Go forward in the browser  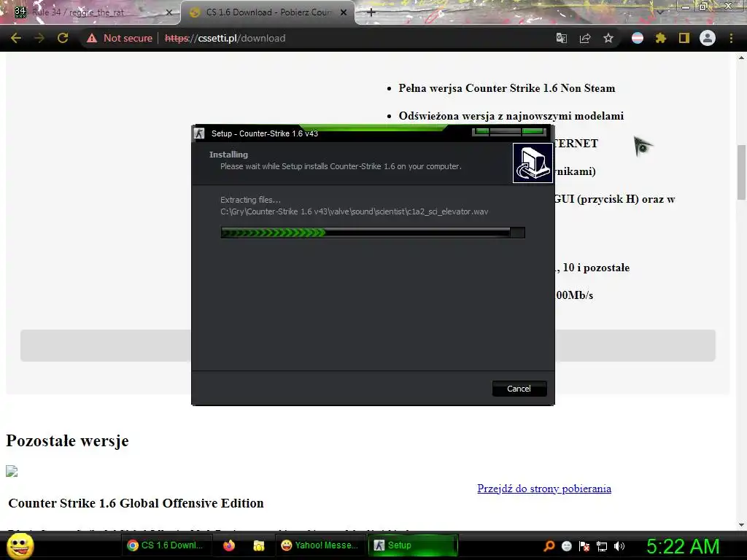click(39, 38)
